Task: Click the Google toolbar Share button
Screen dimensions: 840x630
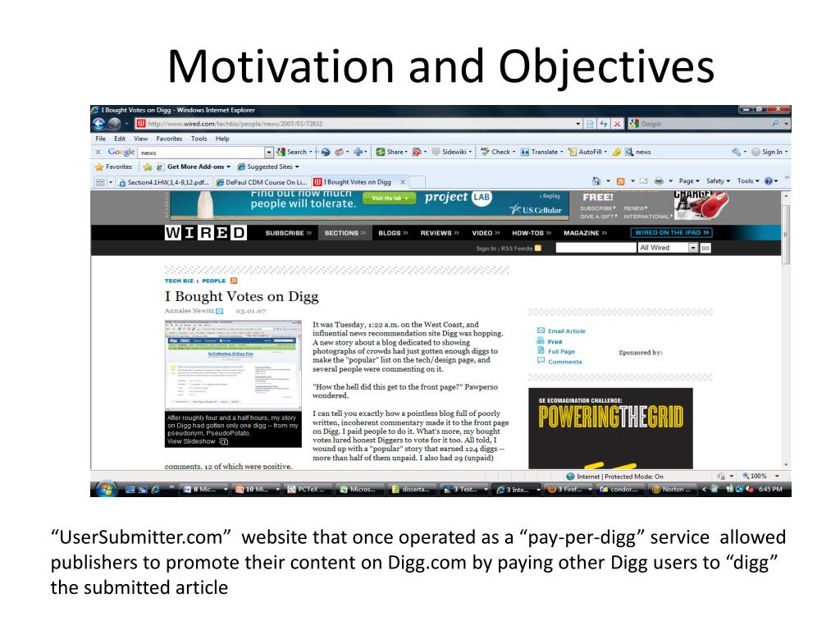Action: (391, 152)
